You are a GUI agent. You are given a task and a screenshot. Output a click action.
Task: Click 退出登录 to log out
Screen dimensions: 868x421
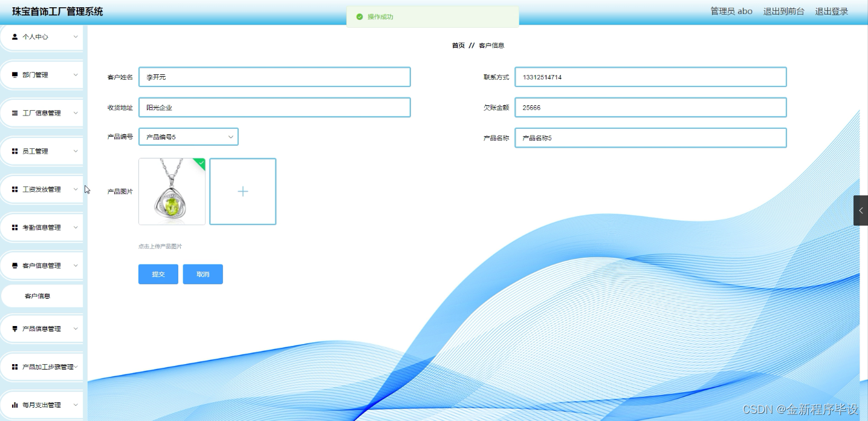832,10
